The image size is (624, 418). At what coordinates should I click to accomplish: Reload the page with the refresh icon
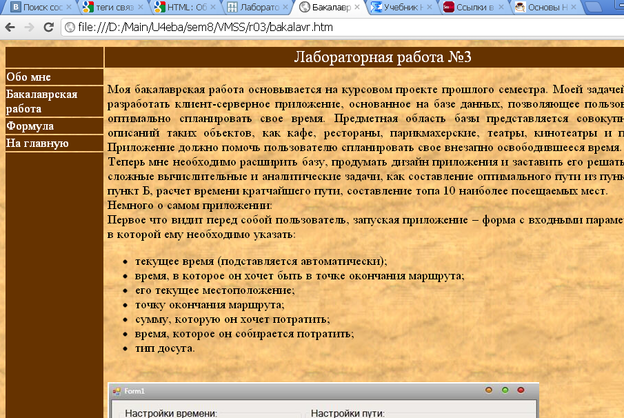tap(49, 27)
